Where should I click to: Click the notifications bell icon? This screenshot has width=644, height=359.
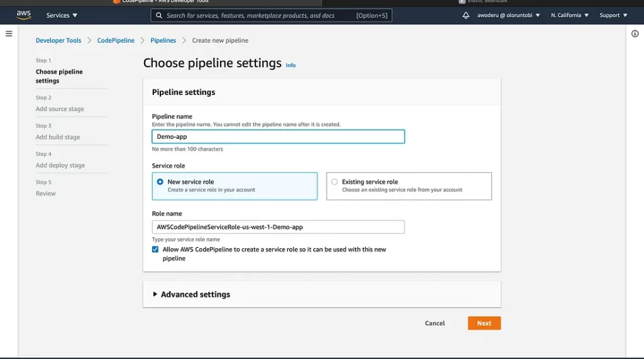(465, 15)
